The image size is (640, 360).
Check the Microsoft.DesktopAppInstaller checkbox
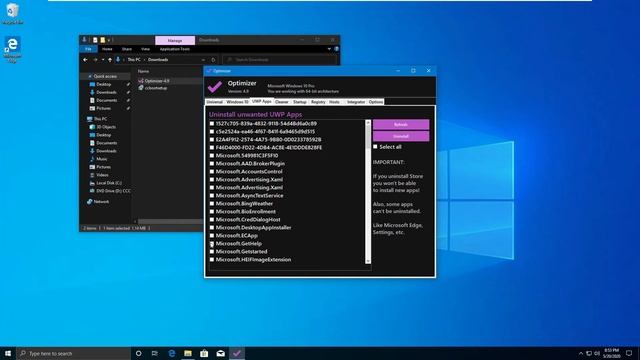212,228
